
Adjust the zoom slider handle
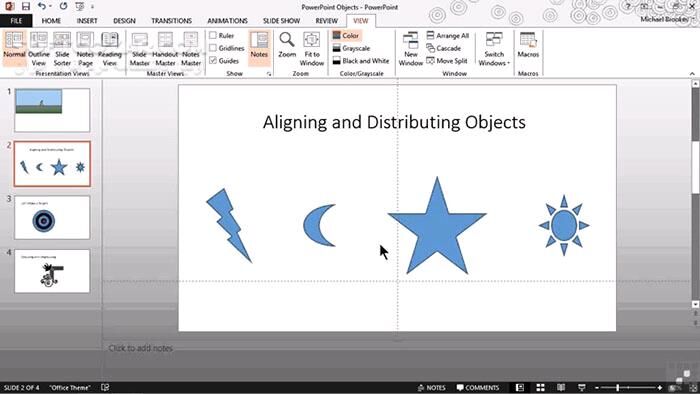[x=618, y=388]
